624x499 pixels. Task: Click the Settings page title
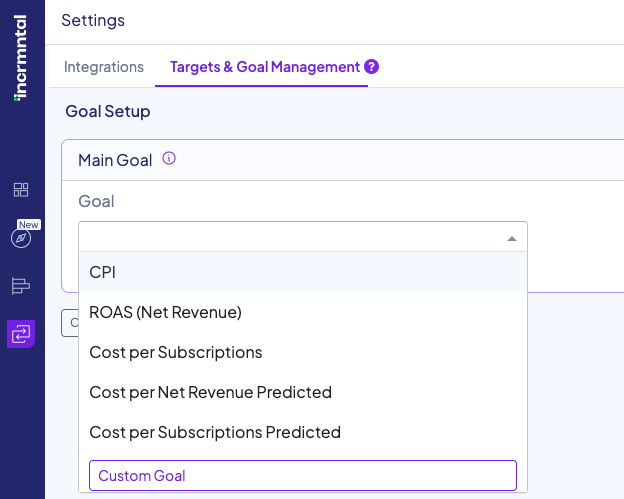click(x=93, y=20)
